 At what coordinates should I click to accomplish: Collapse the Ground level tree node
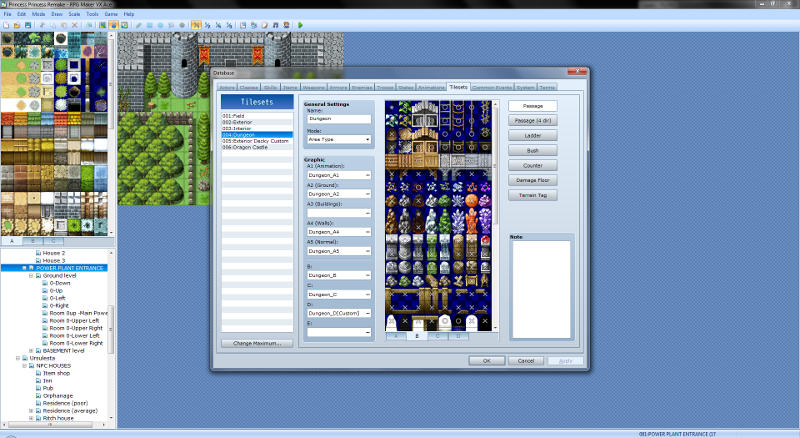31,276
